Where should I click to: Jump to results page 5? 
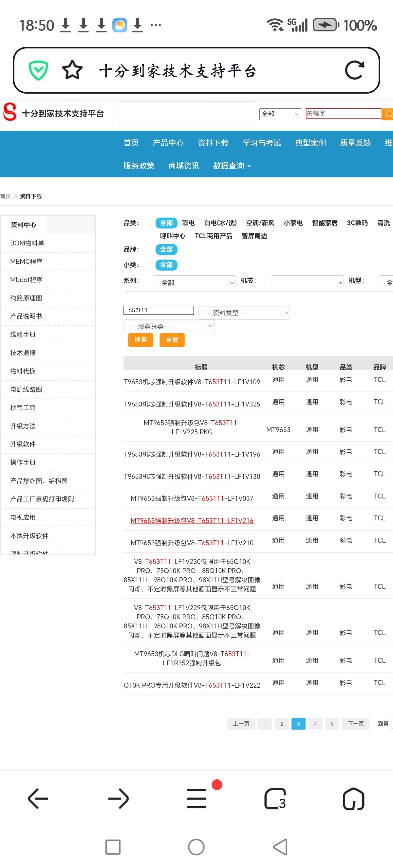click(332, 723)
